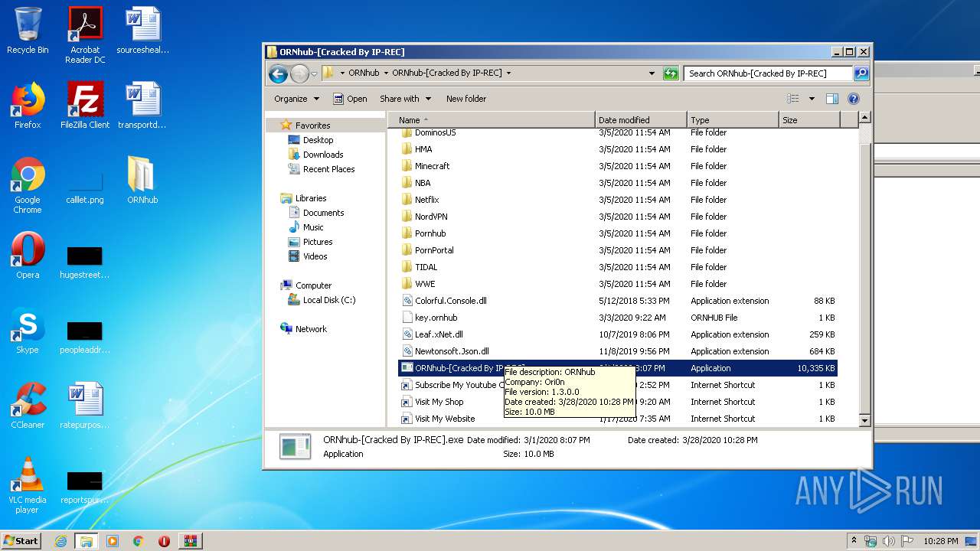980x551 pixels.
Task: Select Network in navigation pane
Action: (x=311, y=329)
